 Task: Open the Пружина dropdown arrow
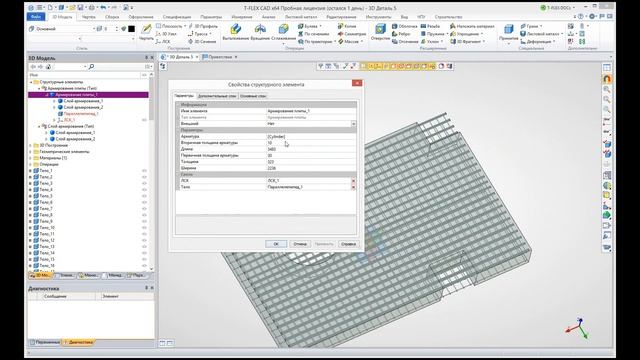(x=447, y=34)
